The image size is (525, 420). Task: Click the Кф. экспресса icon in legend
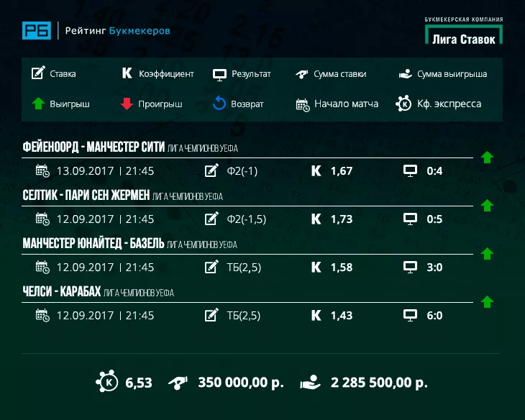(x=403, y=104)
